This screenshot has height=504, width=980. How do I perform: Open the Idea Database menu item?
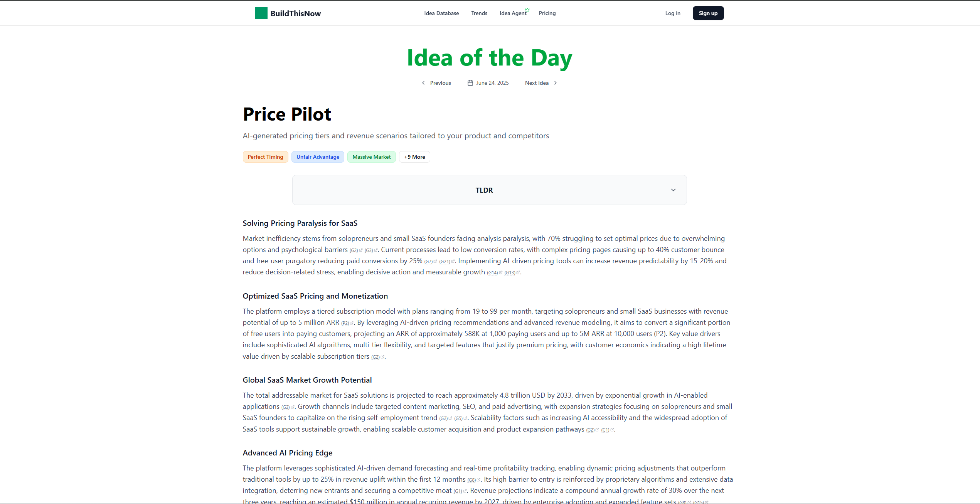coord(441,13)
